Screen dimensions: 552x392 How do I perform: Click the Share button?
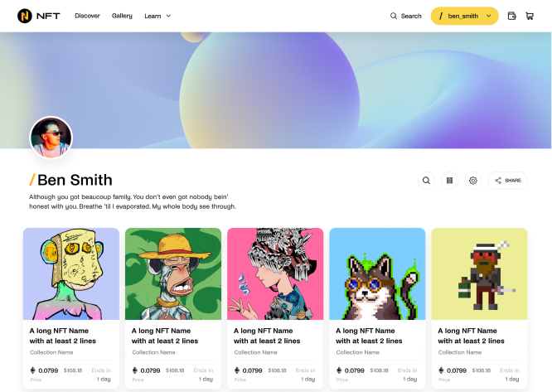point(507,181)
